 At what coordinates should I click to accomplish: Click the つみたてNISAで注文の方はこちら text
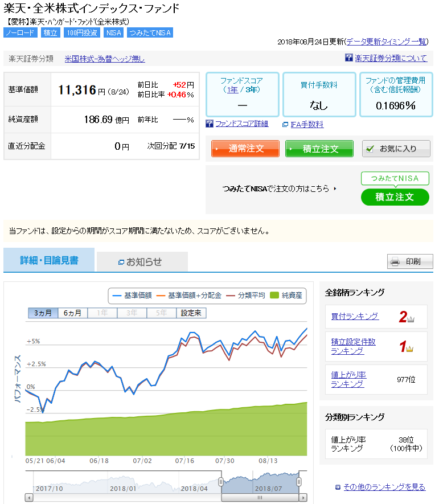point(276,189)
